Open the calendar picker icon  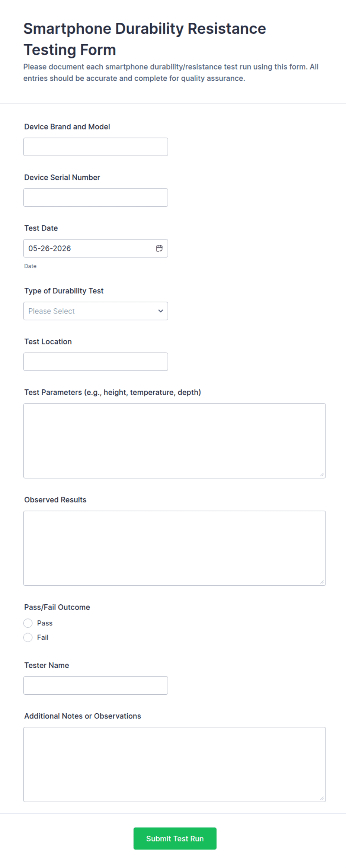click(159, 248)
